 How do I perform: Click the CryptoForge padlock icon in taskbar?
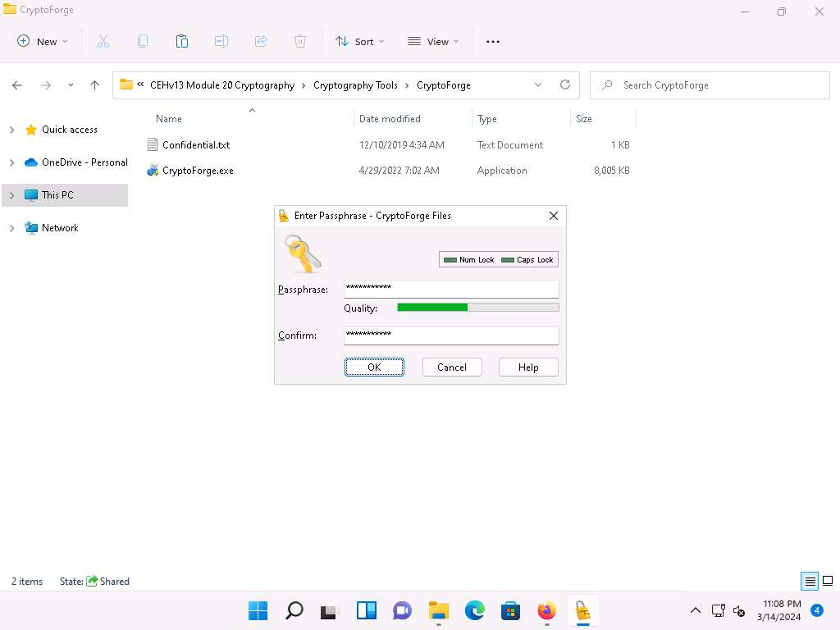[x=582, y=610]
